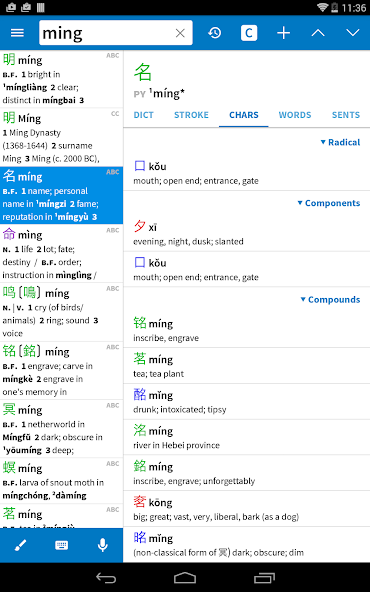Toggle the C character-set button

click(249, 33)
